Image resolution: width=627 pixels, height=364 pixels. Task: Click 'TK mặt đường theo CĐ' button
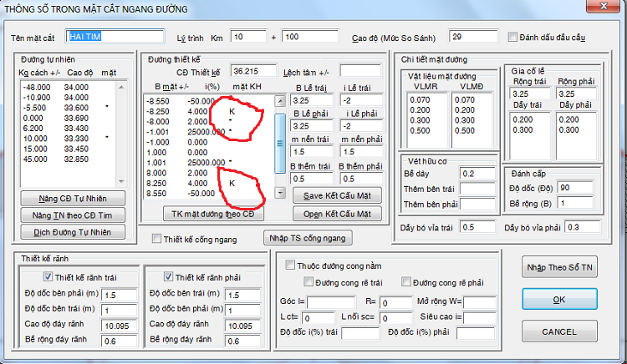212,214
